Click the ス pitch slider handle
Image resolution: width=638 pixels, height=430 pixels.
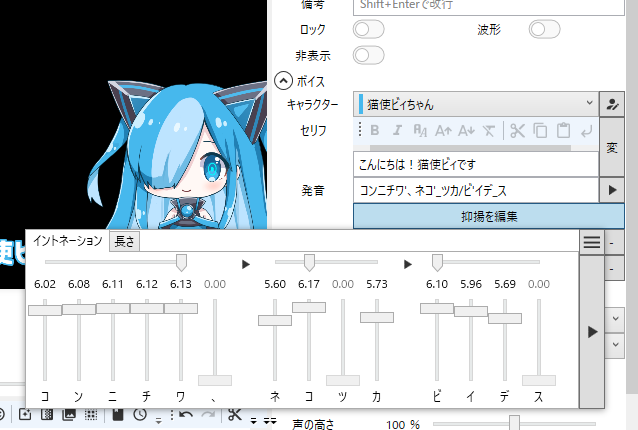click(539, 380)
